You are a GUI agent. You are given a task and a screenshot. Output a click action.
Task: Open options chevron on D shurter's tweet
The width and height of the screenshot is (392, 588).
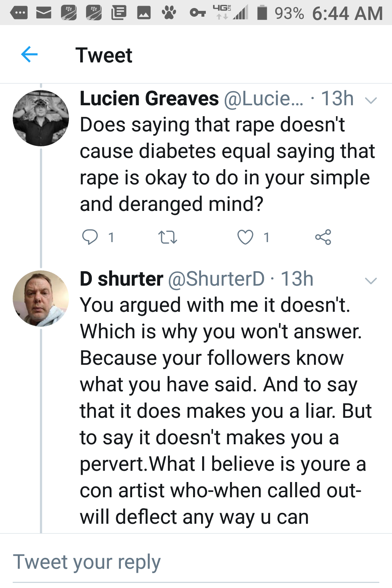(x=371, y=281)
